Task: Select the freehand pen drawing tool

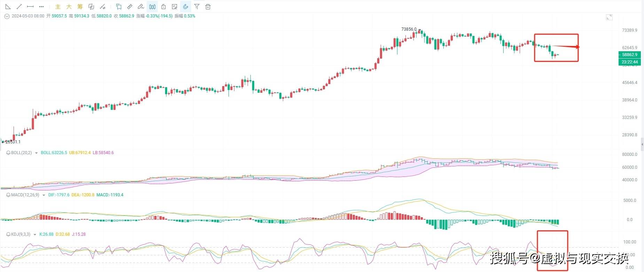Action: point(141,7)
